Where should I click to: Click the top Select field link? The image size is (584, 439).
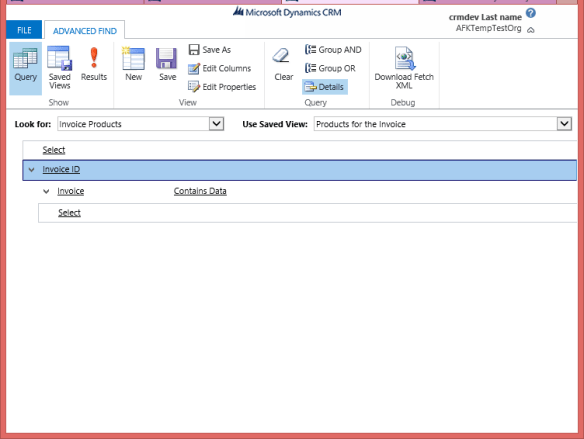[54, 150]
